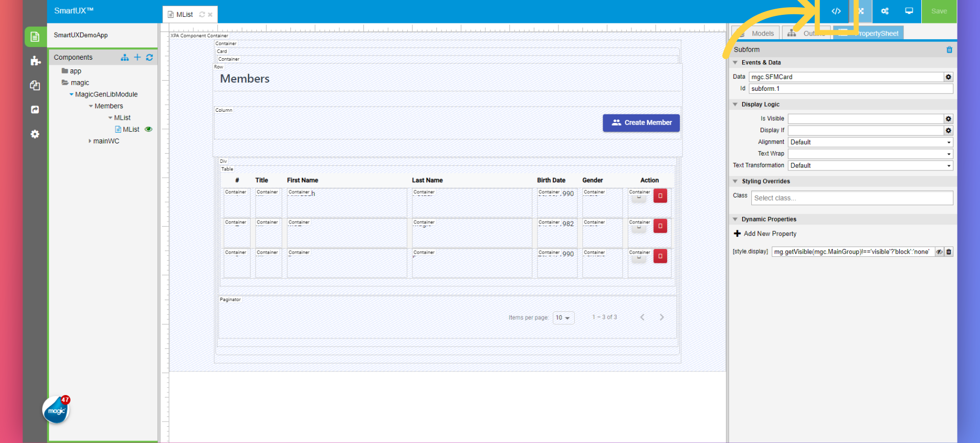This screenshot has width=980, height=443.
Task: Click the sidebar settings gear icon
Action: tap(35, 134)
